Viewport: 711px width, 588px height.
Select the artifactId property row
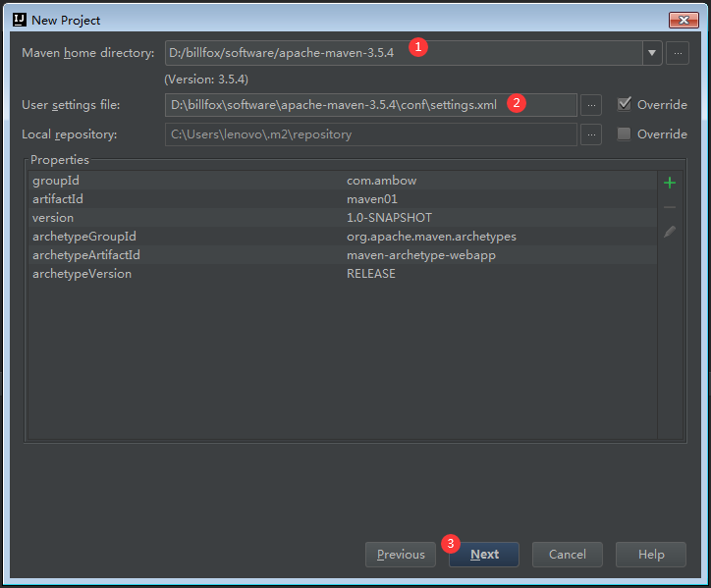(x=343, y=199)
